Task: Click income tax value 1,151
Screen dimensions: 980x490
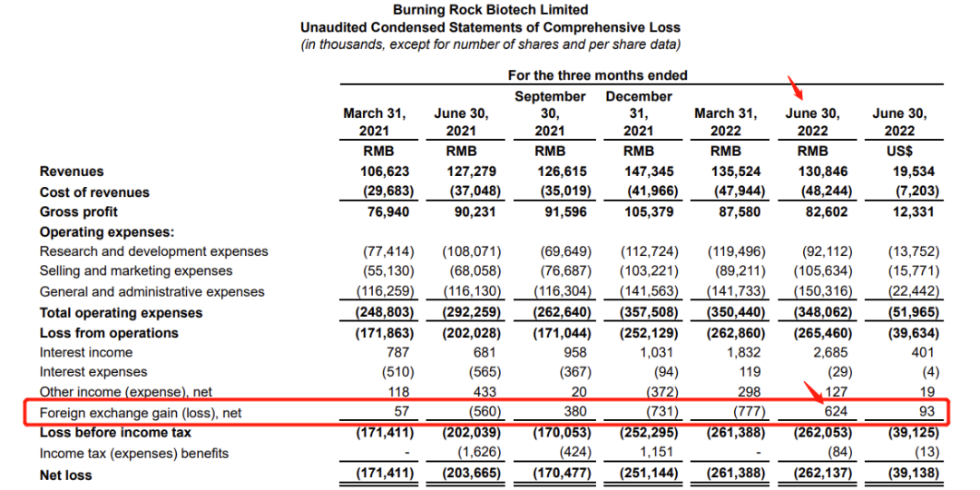Action: [x=659, y=453]
